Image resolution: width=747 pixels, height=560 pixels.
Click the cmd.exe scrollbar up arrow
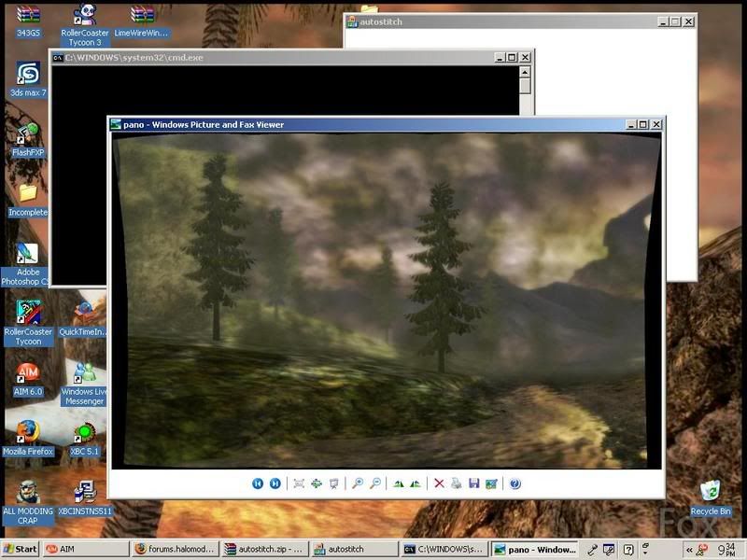(x=525, y=73)
